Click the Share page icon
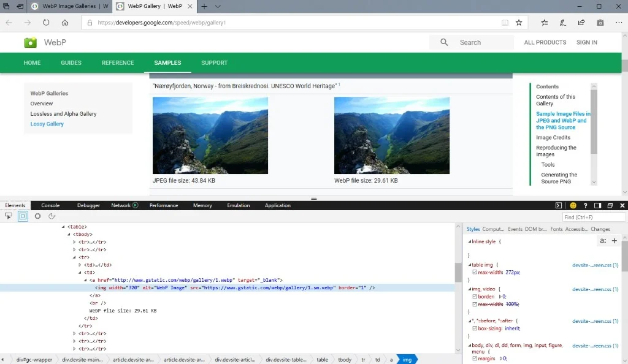The height and width of the screenshot is (364, 628). (581, 23)
